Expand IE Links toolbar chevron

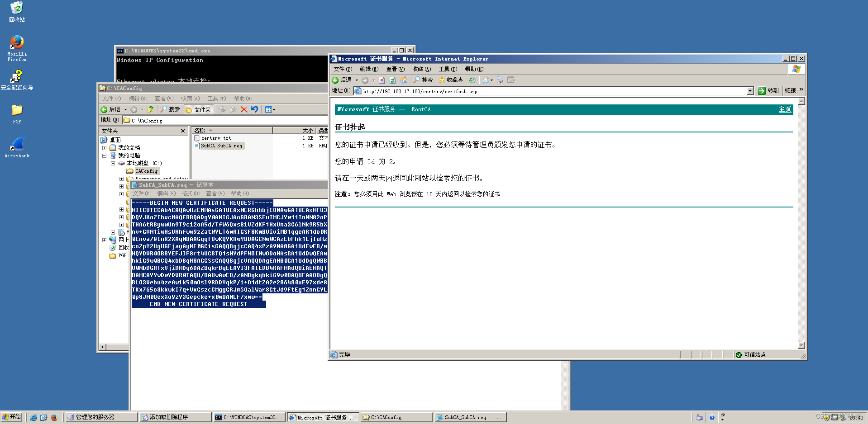(x=801, y=90)
